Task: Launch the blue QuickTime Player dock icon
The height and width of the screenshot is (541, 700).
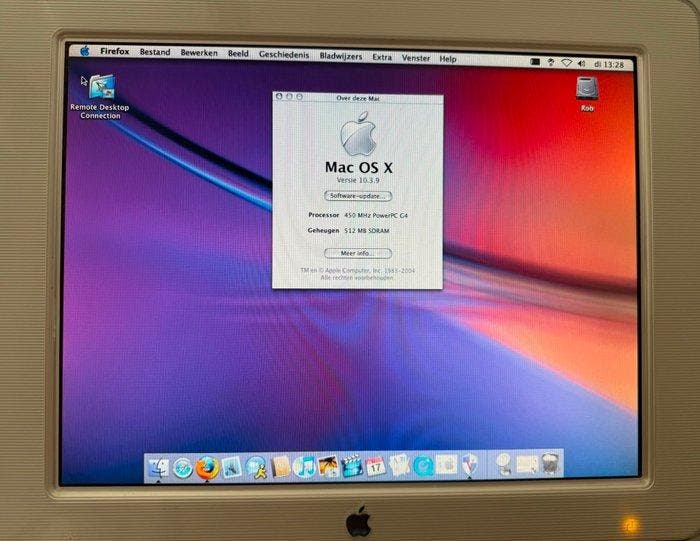Action: (x=423, y=466)
